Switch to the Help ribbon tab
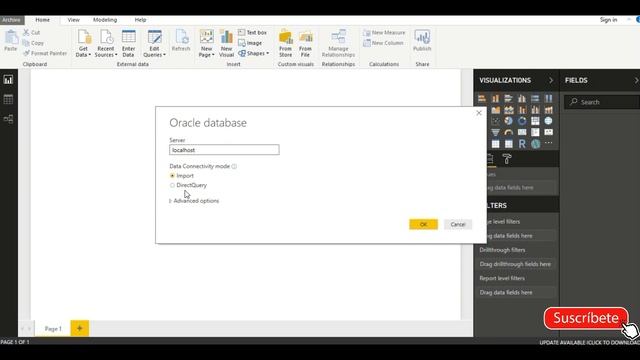The image size is (640, 360). coord(140,20)
